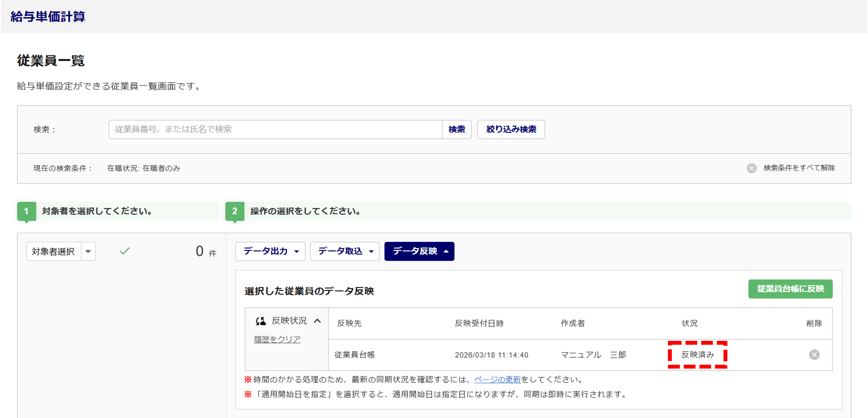Click the clear all search conditions X icon
The image size is (868, 418).
click(x=751, y=168)
